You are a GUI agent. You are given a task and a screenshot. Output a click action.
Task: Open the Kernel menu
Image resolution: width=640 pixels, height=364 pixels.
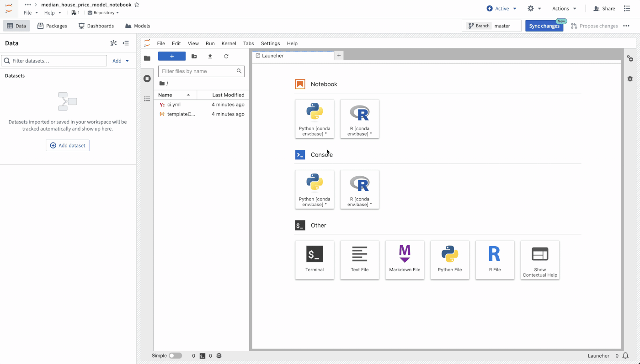(x=229, y=43)
